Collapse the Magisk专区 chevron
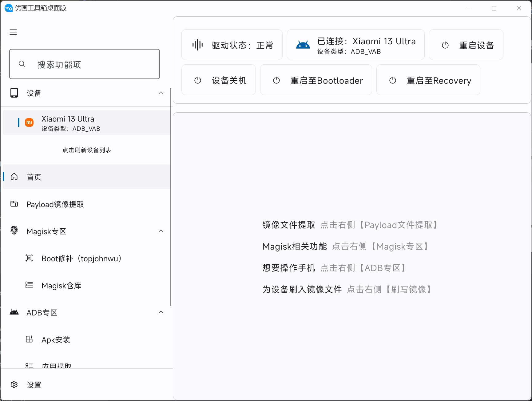 pos(161,231)
